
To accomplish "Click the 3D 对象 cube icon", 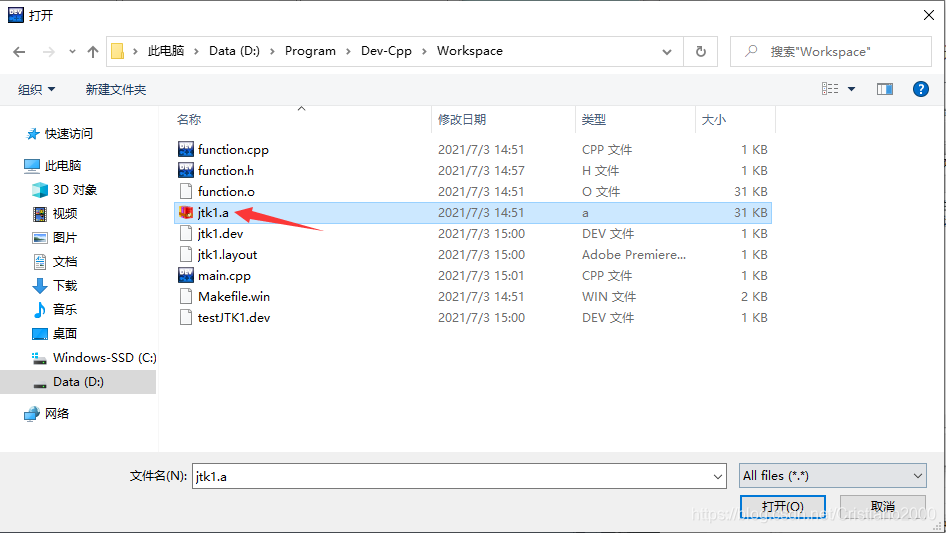I will (40, 190).
